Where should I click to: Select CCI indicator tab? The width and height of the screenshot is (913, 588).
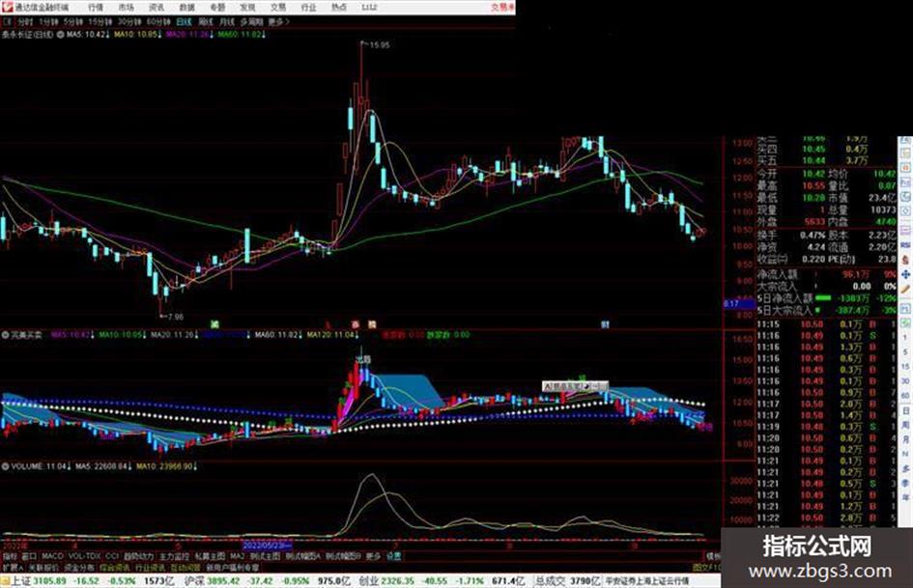click(112, 556)
